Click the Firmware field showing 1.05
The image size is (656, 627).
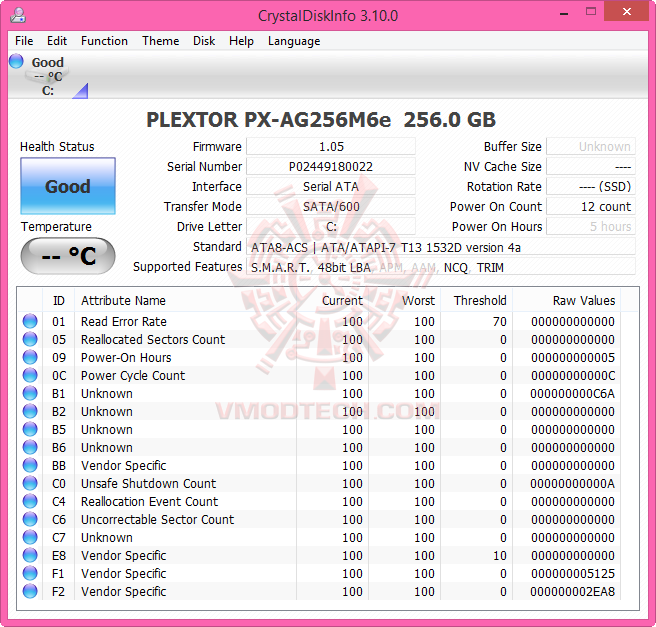click(331, 146)
